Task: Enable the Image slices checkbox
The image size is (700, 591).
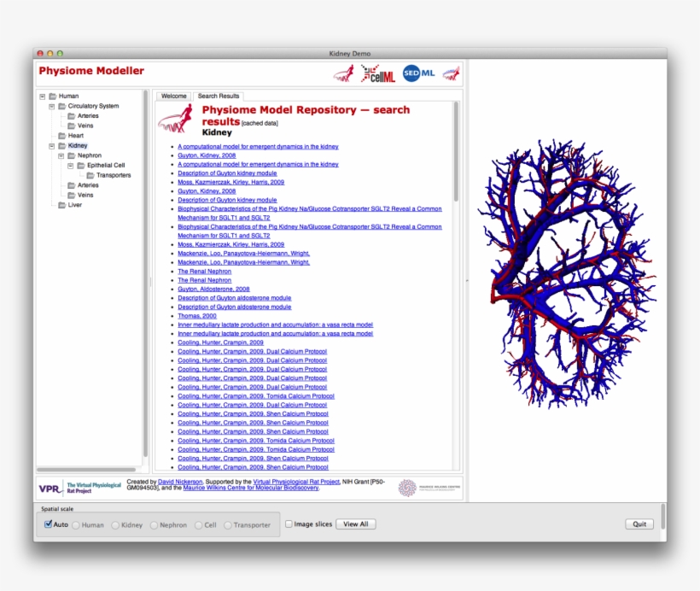Action: click(x=289, y=524)
